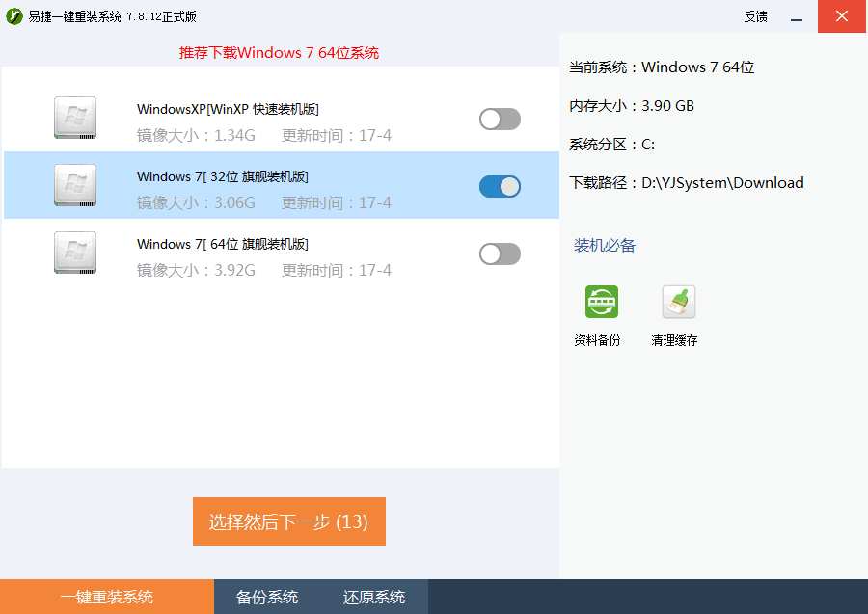Click 更新时间：17-4 in the WindowsXP row

click(337, 136)
